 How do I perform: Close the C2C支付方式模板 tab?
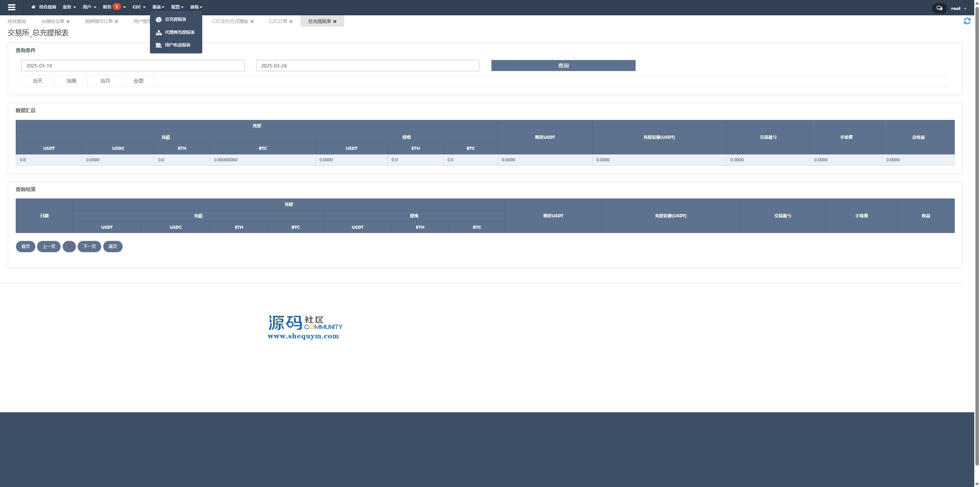pos(252,21)
